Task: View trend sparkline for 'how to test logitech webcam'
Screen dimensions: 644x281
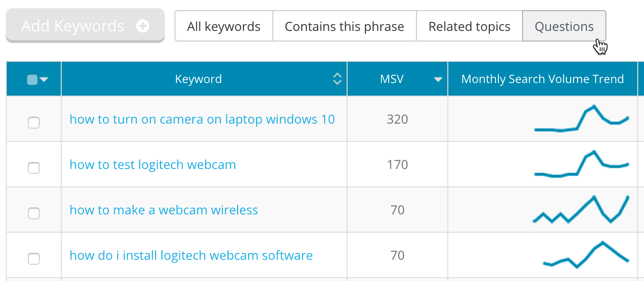Action: 581,165
